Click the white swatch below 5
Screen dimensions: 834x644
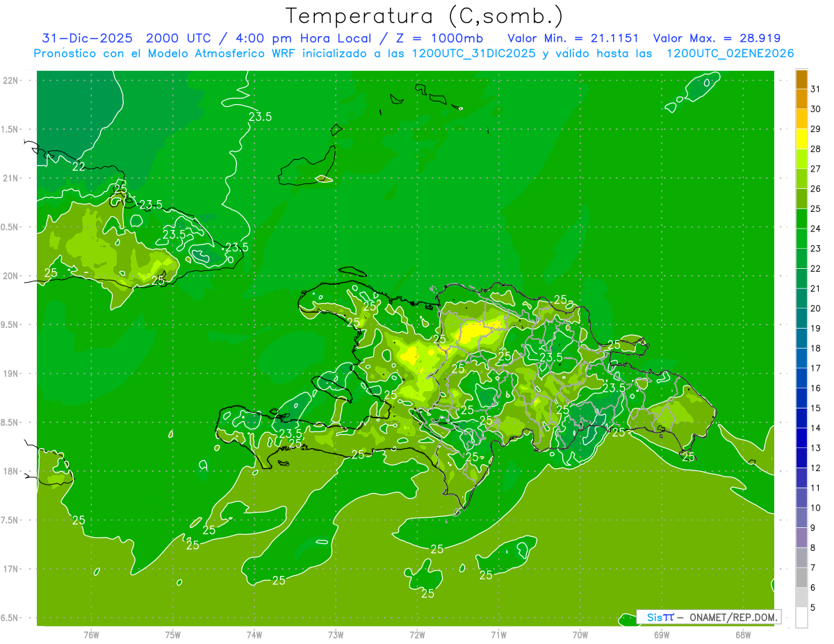pyautogui.click(x=801, y=618)
